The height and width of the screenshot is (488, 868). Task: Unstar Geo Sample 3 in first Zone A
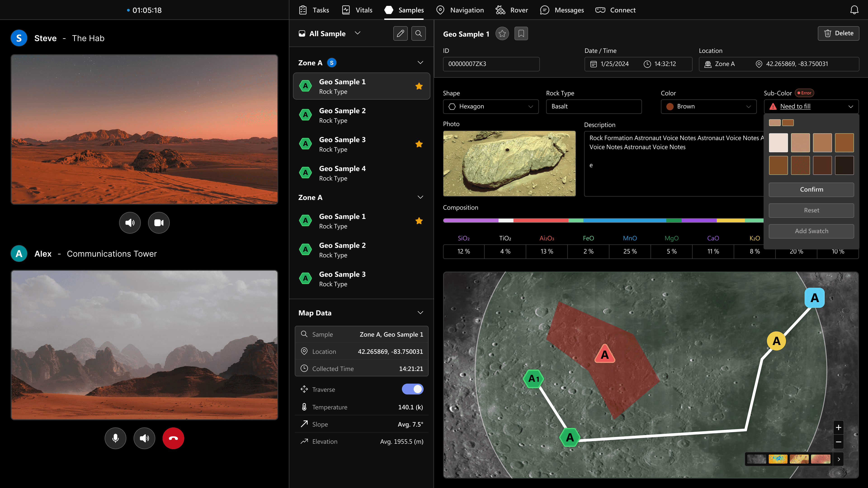(419, 144)
